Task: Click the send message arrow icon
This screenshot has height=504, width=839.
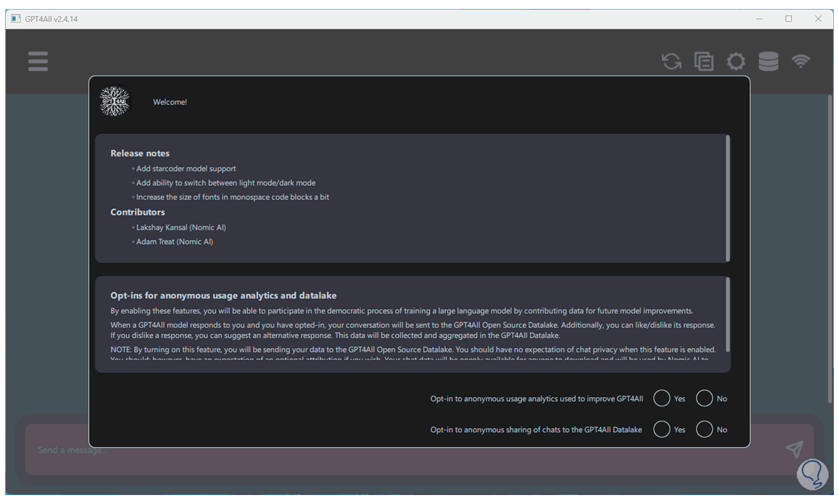Action: point(794,449)
